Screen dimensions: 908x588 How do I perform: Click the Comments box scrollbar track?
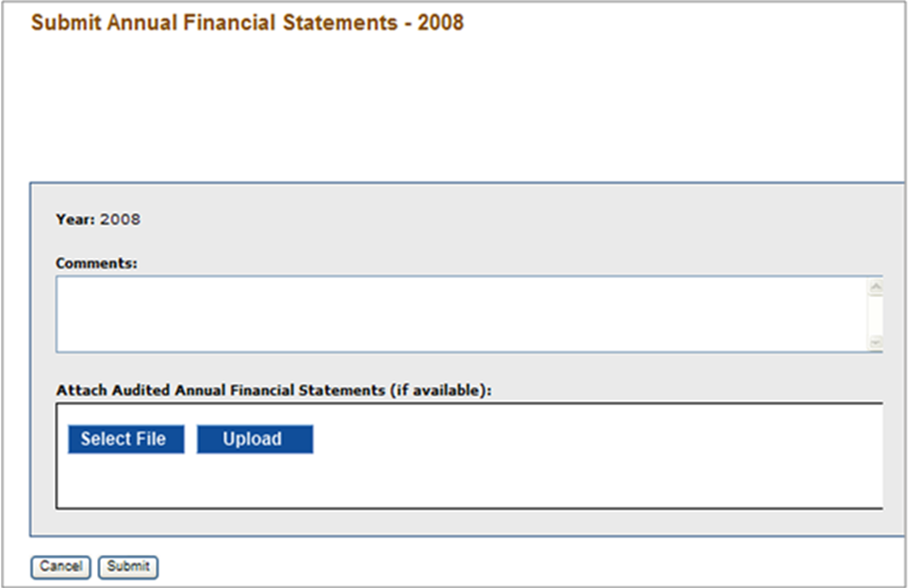click(876, 315)
